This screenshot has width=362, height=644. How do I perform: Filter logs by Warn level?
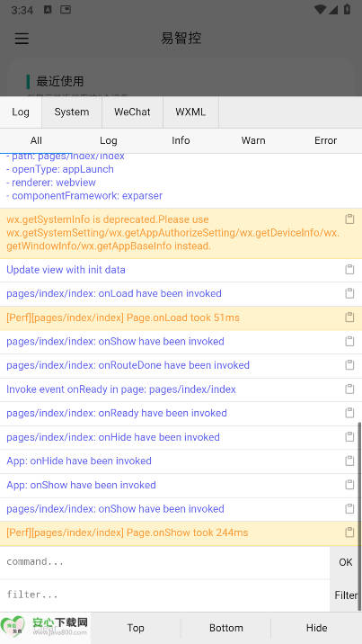253,140
